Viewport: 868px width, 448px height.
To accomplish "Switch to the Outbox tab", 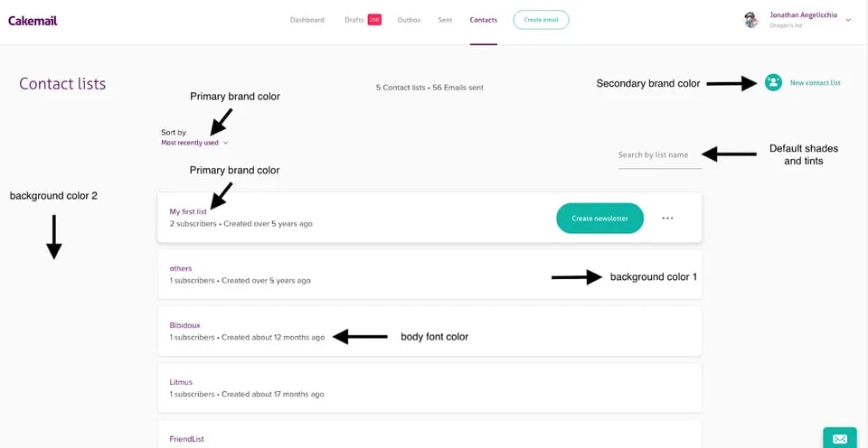I will point(409,20).
